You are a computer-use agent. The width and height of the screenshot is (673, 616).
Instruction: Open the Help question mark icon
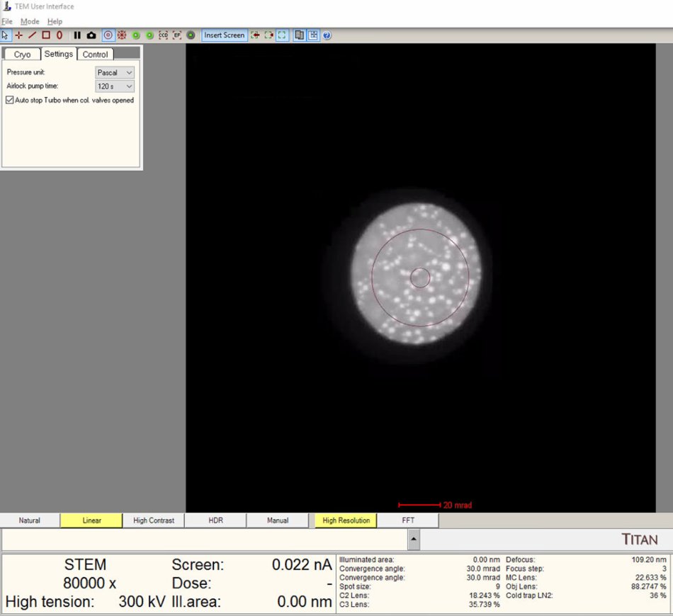click(325, 35)
